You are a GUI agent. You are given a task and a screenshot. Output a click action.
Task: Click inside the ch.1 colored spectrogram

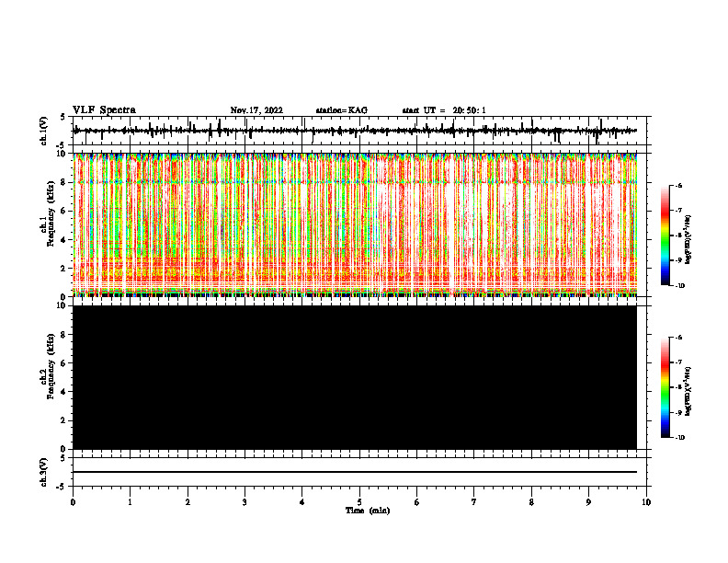tap(355, 224)
